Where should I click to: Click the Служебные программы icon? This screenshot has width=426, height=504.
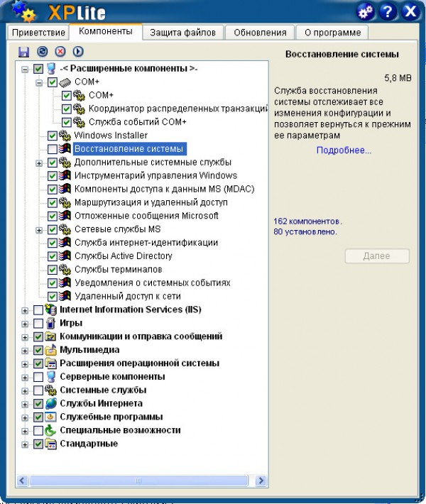(51, 417)
